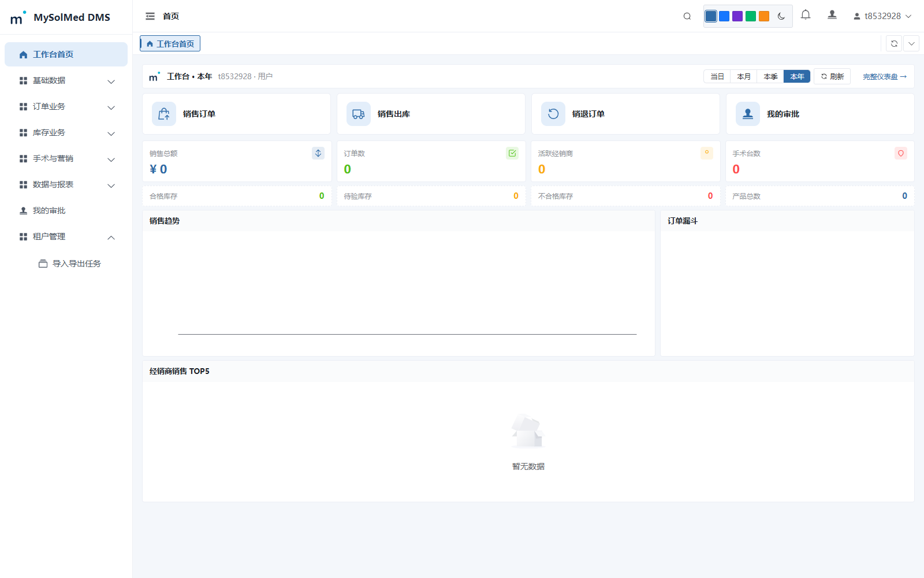Screen dimensions: 924x578
Task: Open the 我的审批 card icon
Action: pyautogui.click(x=748, y=114)
